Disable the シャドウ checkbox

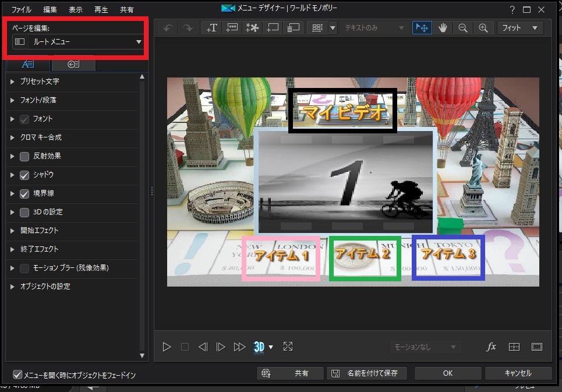coord(24,175)
